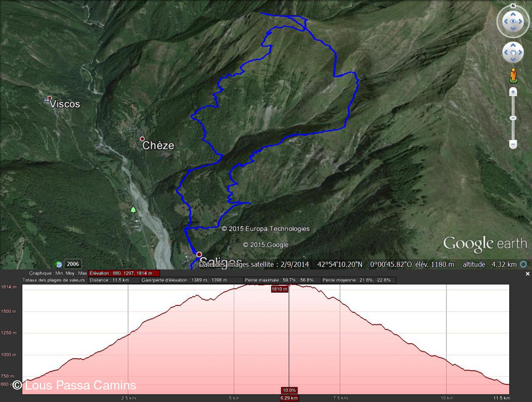Click the look-around eye control center
This screenshot has height=402, width=532.
(x=513, y=21)
